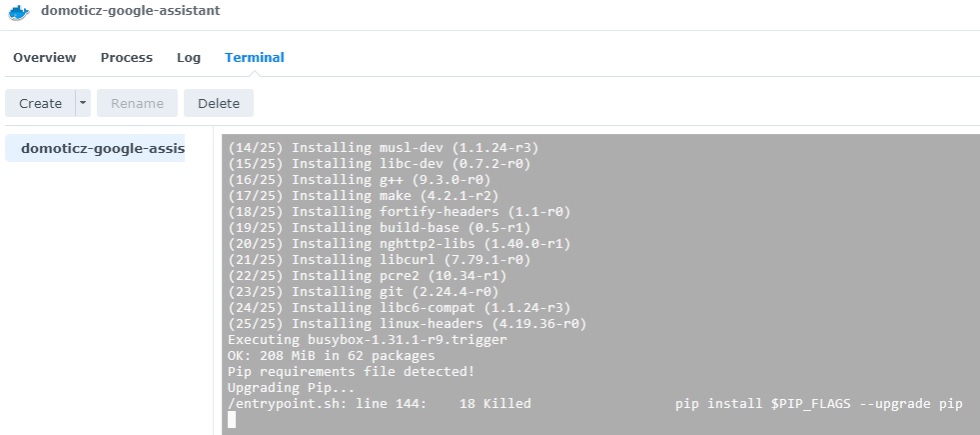Click the 'OK: 208 MiB in 62 packages' line
980x435 pixels.
332,356
